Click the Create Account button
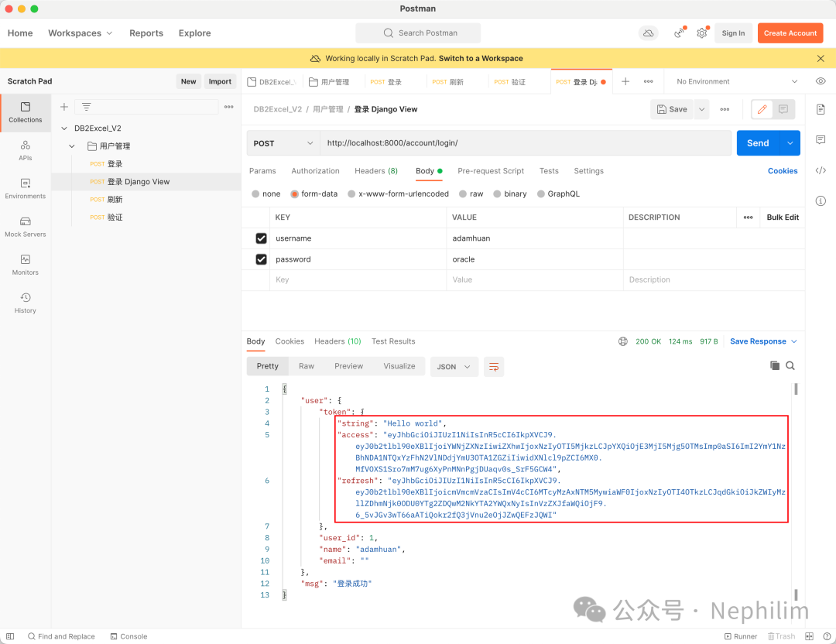Viewport: 836px width, 644px height. click(790, 33)
